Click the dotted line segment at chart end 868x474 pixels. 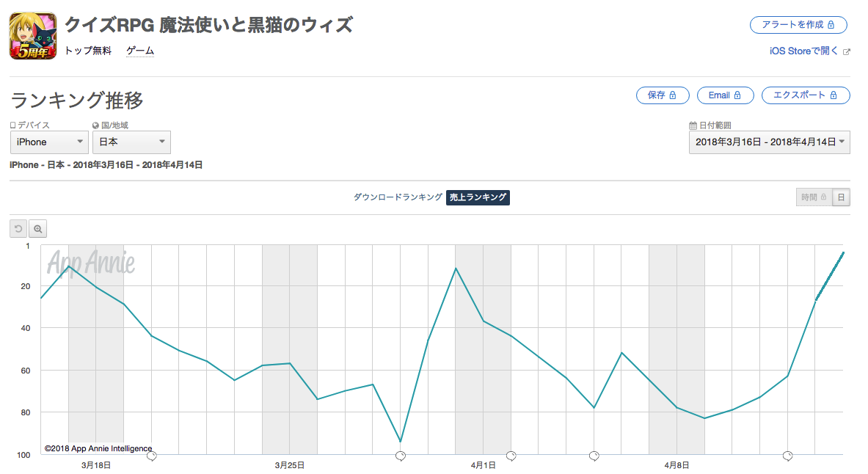pos(829,277)
